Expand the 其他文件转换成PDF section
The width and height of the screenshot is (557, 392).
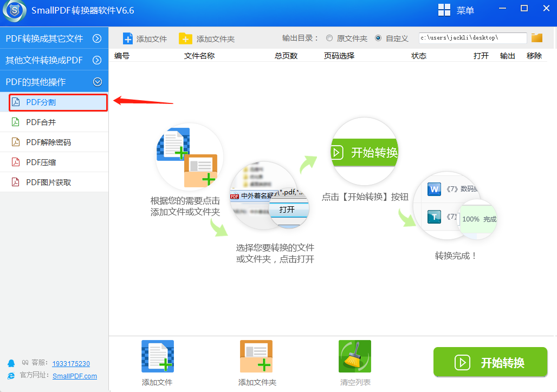[x=98, y=60]
